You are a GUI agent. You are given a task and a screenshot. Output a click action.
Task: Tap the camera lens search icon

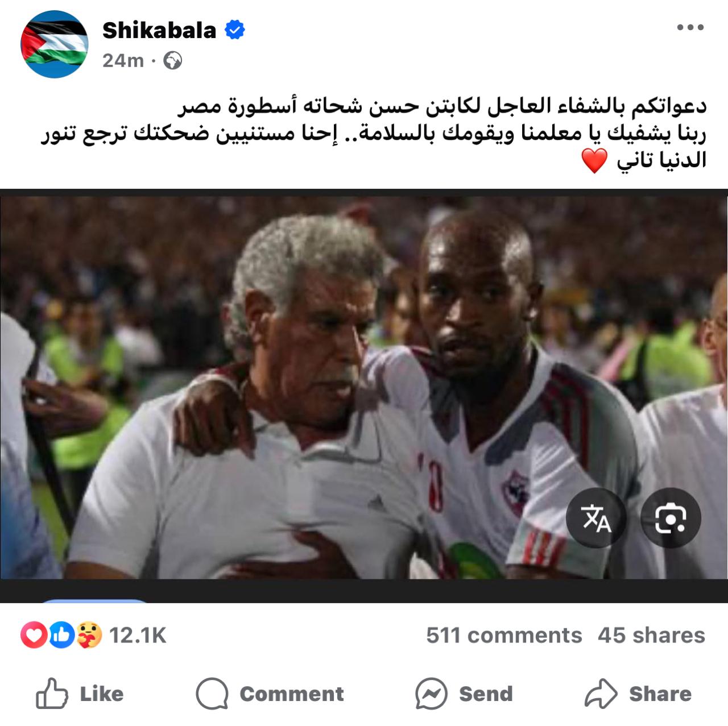pyautogui.click(x=671, y=518)
